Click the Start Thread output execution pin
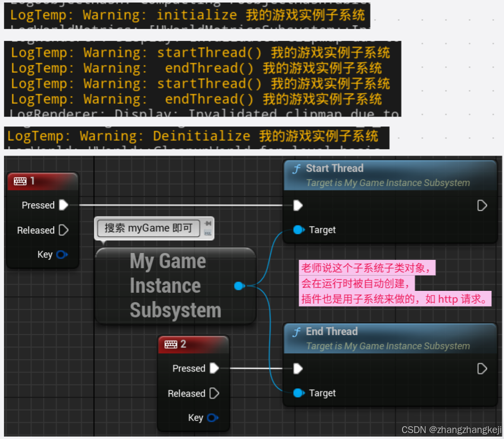Image resolution: width=504 pixels, height=439 pixels. point(482,205)
